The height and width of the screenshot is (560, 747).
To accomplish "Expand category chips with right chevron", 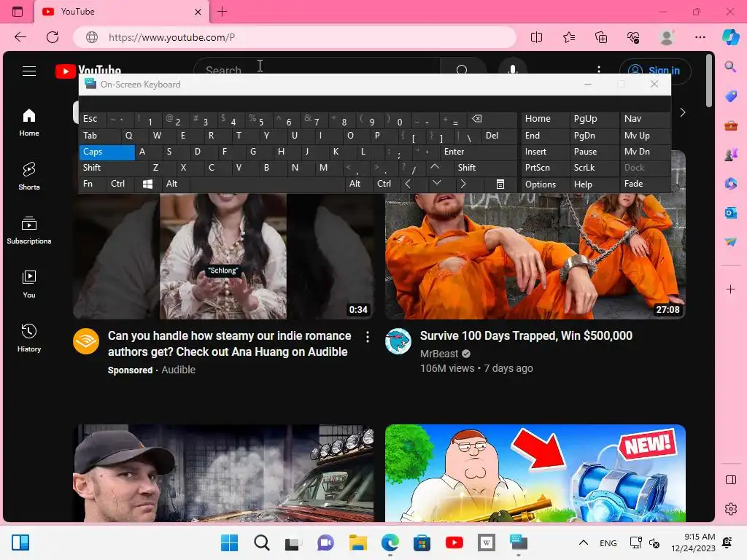I will (683, 112).
